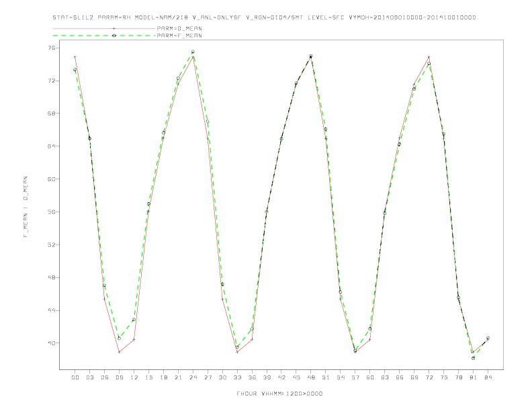This screenshot has height=411, width=532.
Task: Click the PARM=F_MEAN legend label
Action: coord(179,36)
